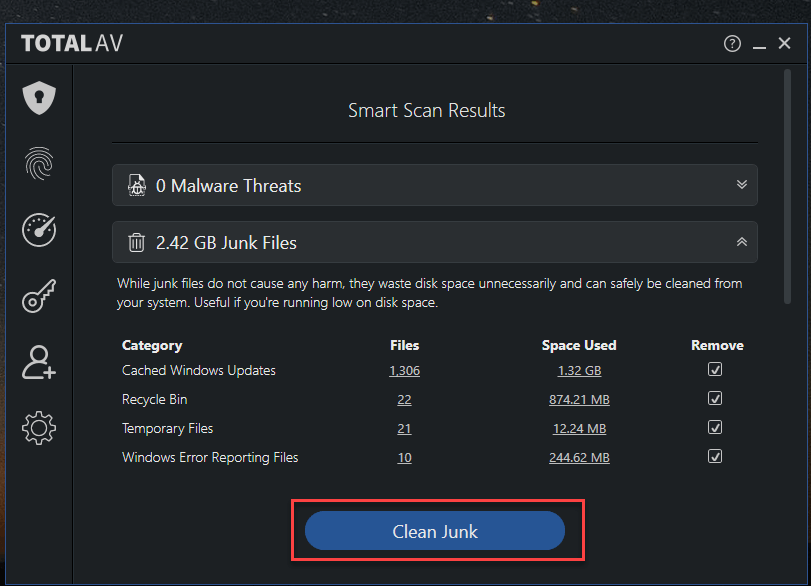The width and height of the screenshot is (811, 586).
Task: Click the Clean Junk button
Action: [434, 531]
